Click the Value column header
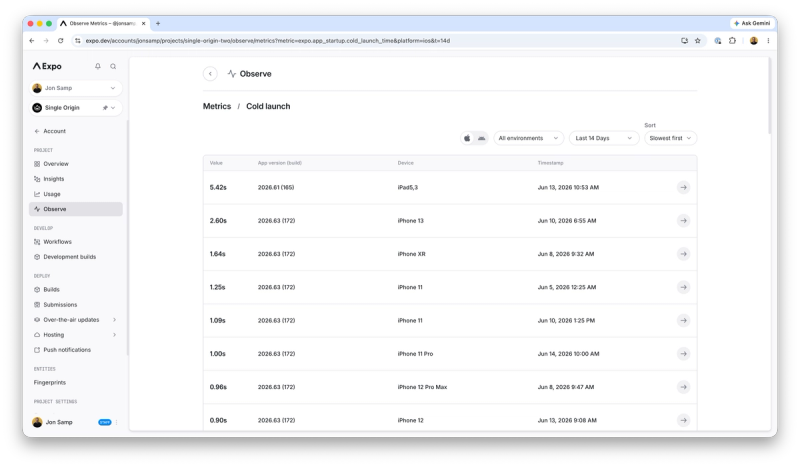 [216, 163]
